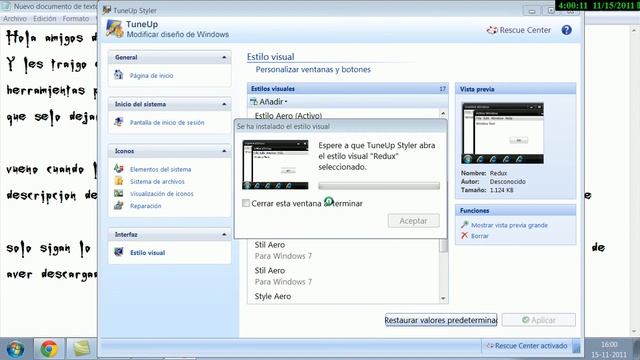640x360 pixels.
Task: Click the Pantalla de inicio de sesión icon
Action: tap(119, 122)
